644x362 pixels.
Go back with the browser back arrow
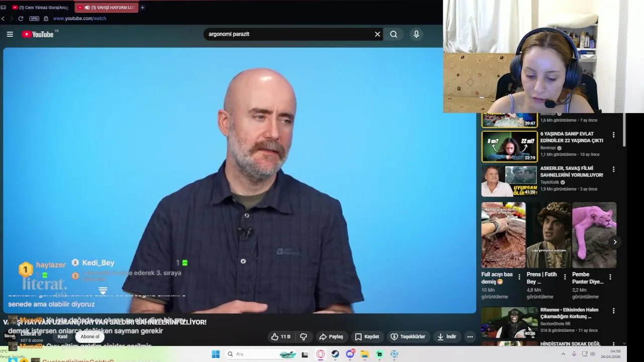click(3, 19)
